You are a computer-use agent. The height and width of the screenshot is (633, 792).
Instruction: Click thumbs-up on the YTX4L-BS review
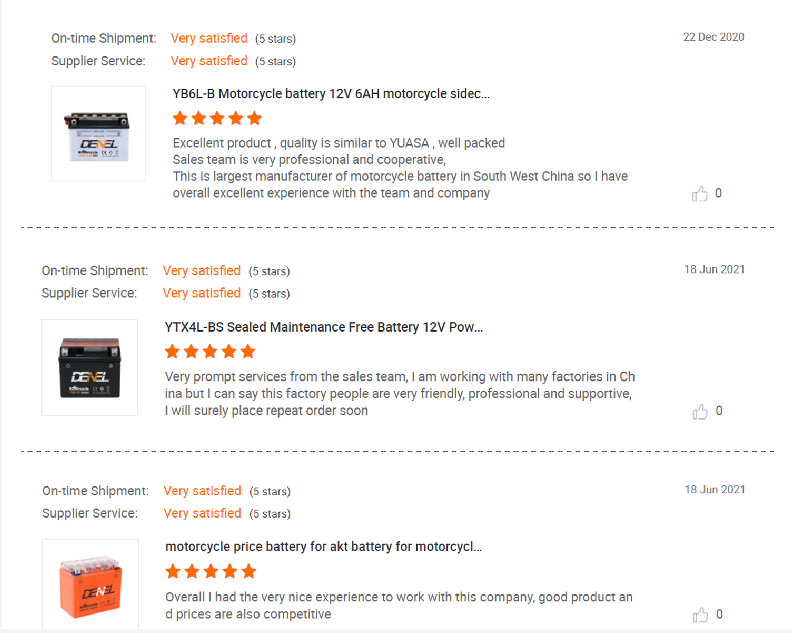700,412
